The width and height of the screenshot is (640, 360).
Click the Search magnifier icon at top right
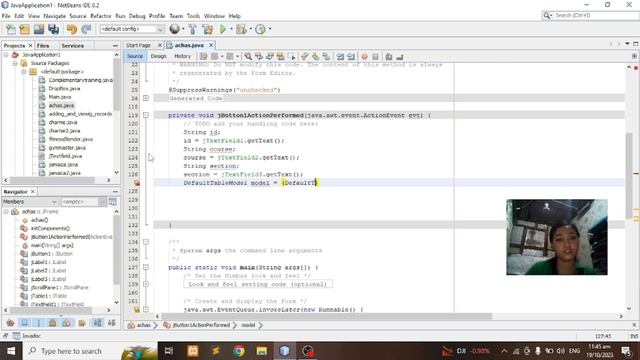(547, 15)
